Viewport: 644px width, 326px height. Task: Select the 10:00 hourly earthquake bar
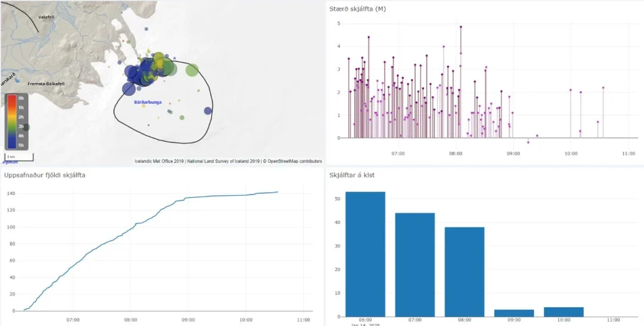click(x=563, y=312)
